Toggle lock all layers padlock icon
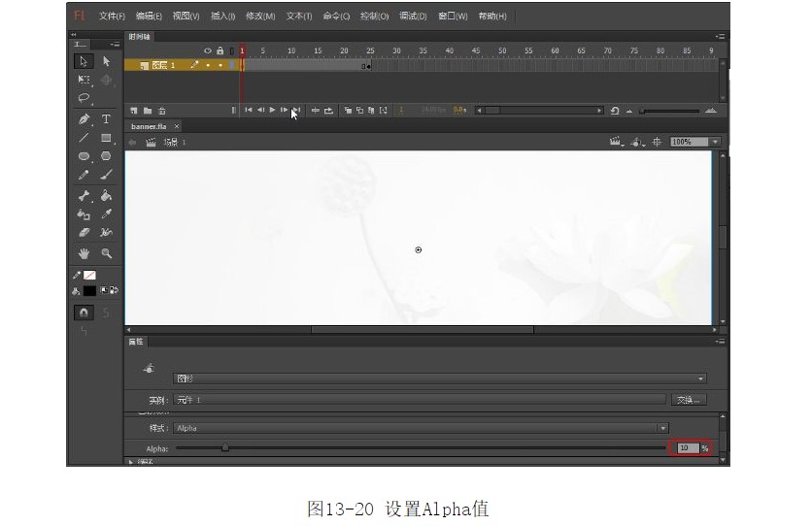Screen dimensions: 812x526 tap(220, 50)
